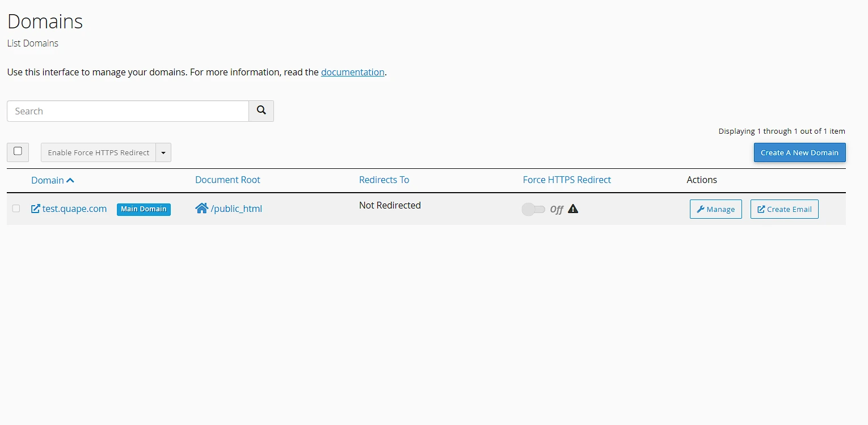Open Manage for test.quape.com

point(716,209)
